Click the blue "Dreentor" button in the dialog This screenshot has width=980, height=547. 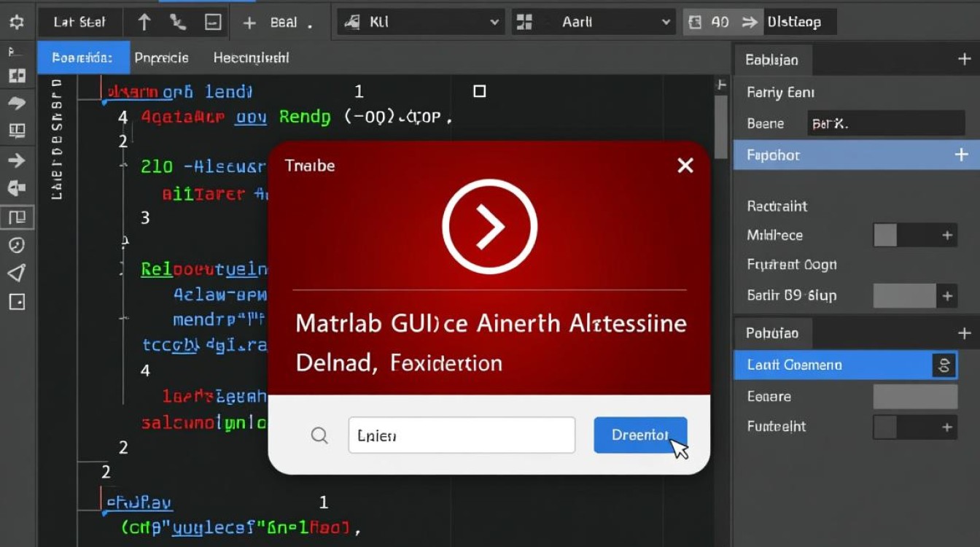point(640,435)
